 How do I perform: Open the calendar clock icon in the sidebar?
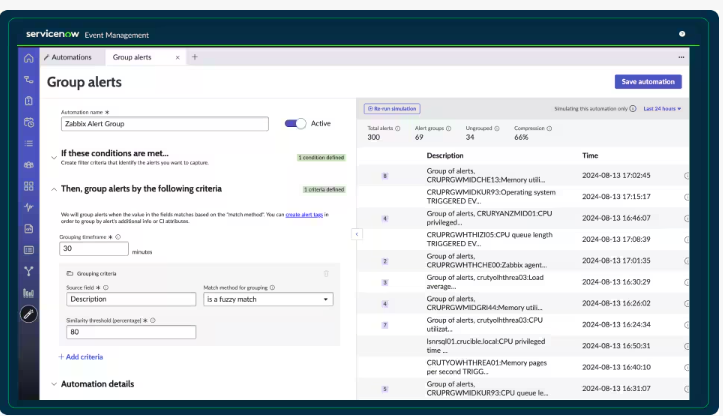click(x=29, y=122)
